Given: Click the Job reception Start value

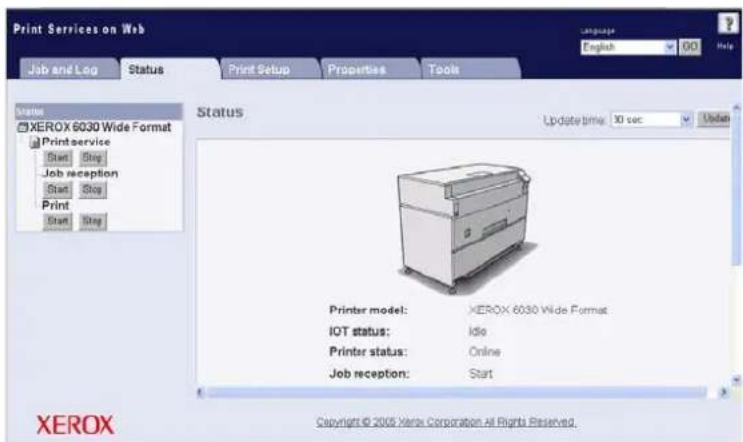Looking at the screenshot, I should 481,374.
